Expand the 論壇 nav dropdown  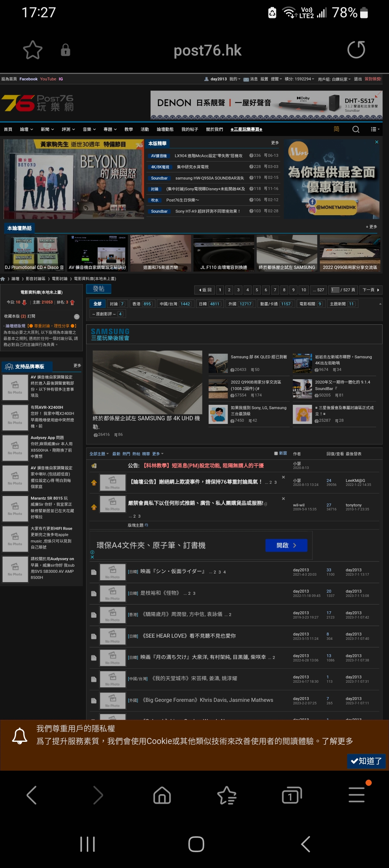(27, 129)
